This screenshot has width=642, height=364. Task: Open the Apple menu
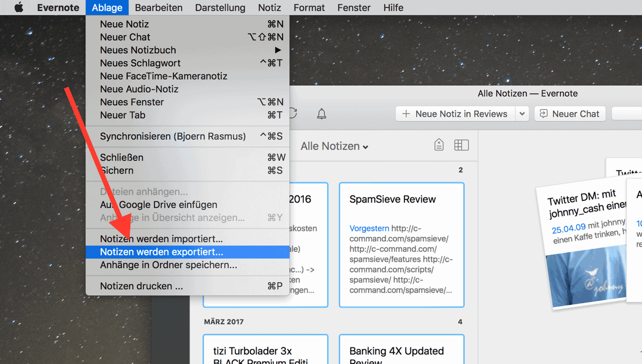[19, 7]
